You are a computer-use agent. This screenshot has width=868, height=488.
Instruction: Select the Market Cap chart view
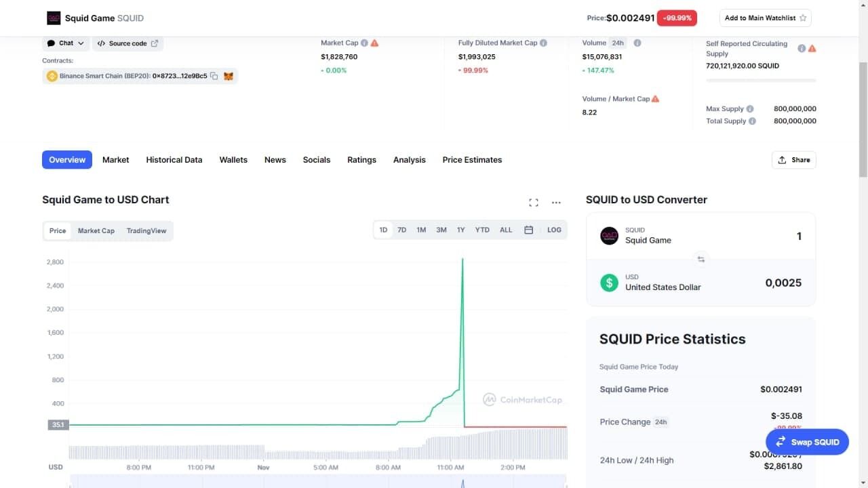coord(96,230)
